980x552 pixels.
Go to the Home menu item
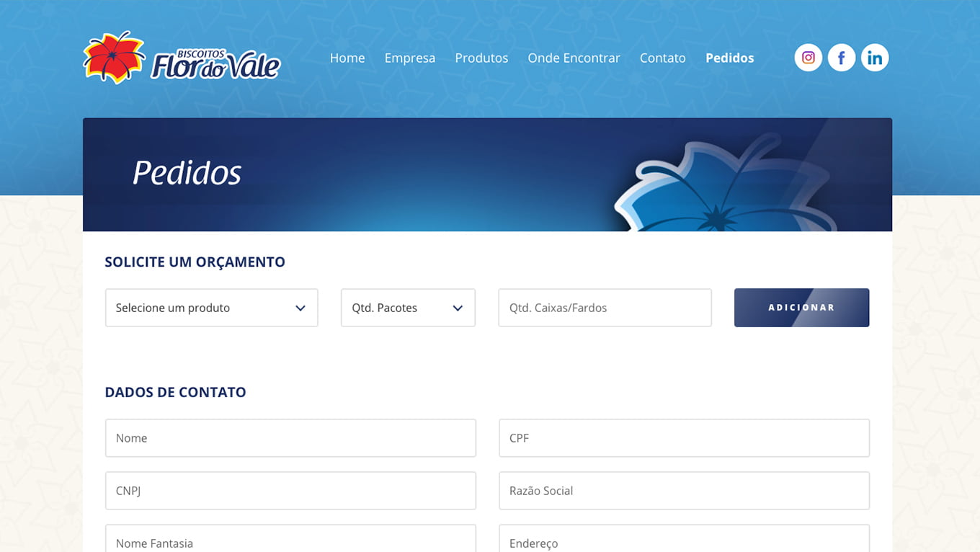tap(347, 58)
